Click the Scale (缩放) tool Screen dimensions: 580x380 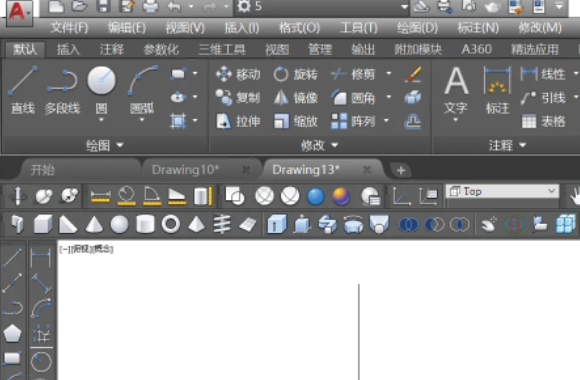tap(295, 121)
